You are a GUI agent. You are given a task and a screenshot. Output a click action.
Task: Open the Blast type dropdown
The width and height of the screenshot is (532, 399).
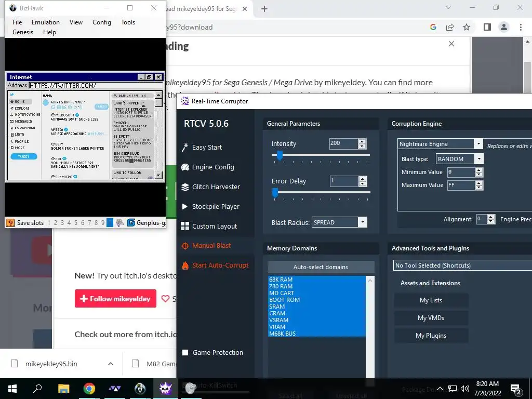pyautogui.click(x=478, y=159)
